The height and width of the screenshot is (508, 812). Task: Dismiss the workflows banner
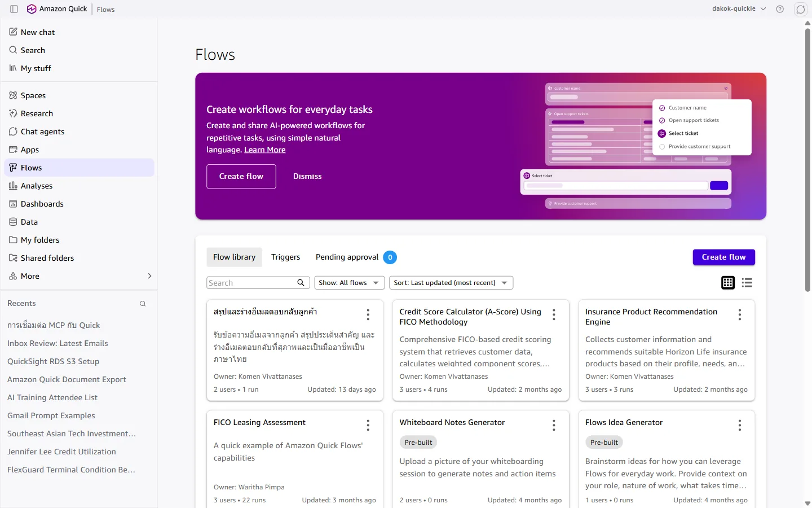pos(307,177)
